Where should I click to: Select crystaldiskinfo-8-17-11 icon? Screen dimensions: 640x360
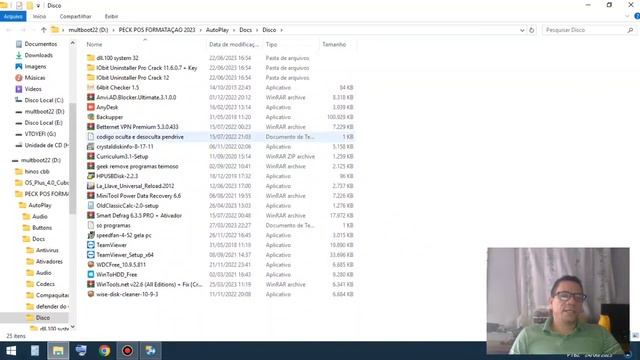91,147
